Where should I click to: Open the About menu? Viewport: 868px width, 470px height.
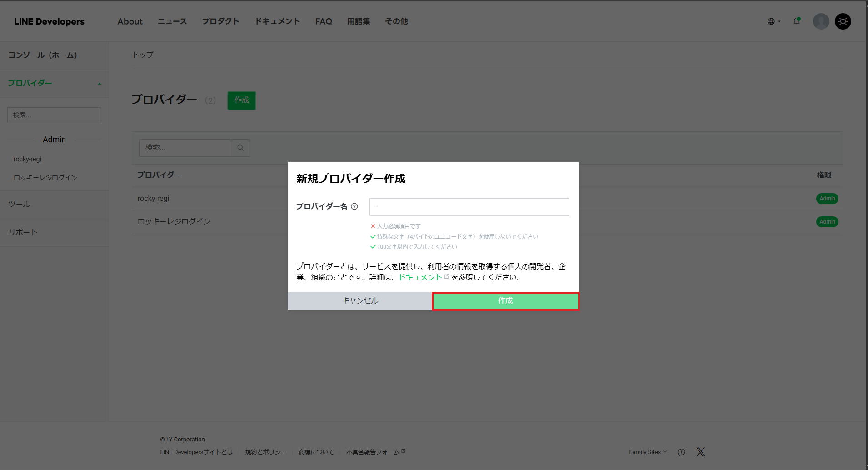coord(130,21)
